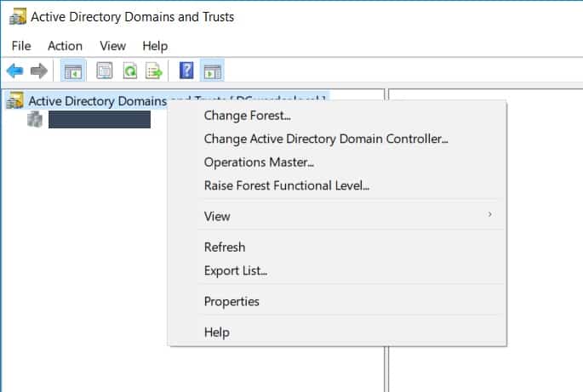Click the Export List toolbar icon
Viewport: 583px width, 392px height.
click(154, 71)
